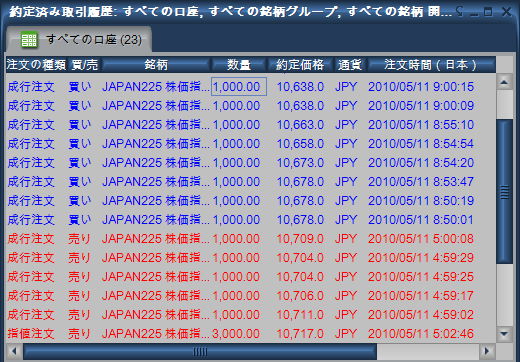Click the horizontal scrollbar right arrow
The image size is (520, 362).
pyautogui.click(x=487, y=351)
